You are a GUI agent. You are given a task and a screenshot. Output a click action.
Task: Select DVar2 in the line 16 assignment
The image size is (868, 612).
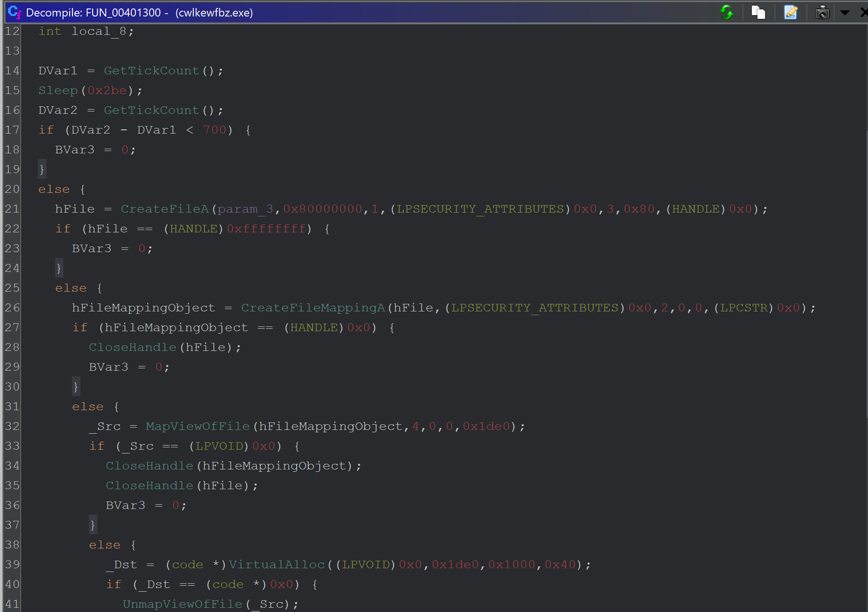(x=58, y=110)
